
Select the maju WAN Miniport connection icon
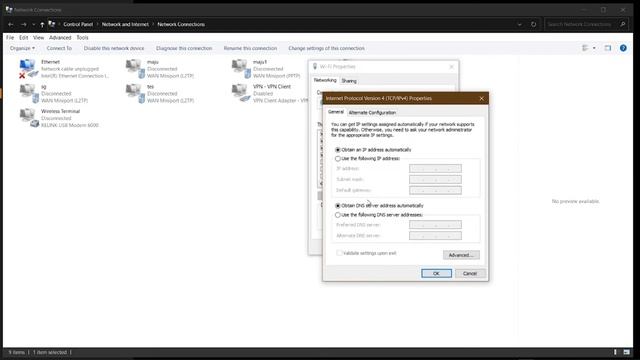click(136, 69)
